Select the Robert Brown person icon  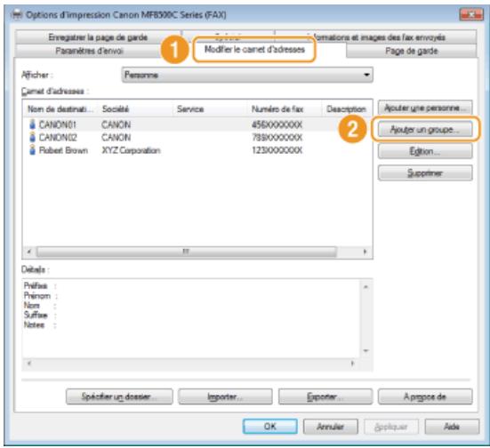[32, 149]
